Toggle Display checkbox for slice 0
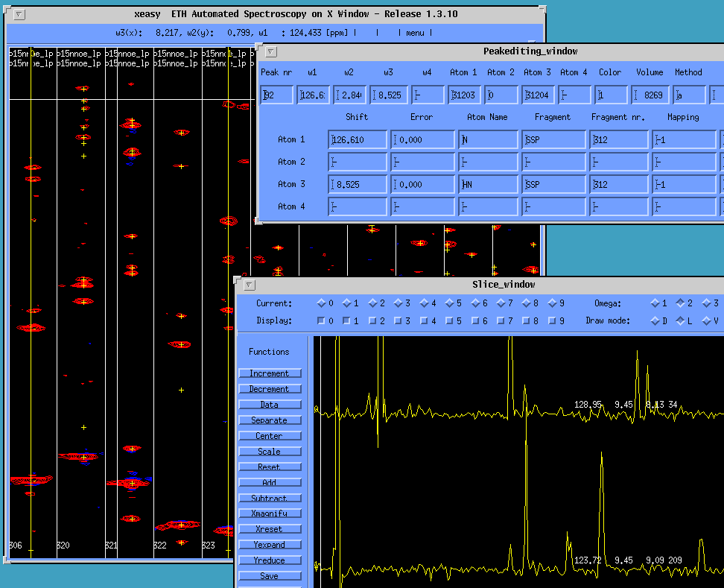Viewport: 724px width, 588px height. [321, 320]
